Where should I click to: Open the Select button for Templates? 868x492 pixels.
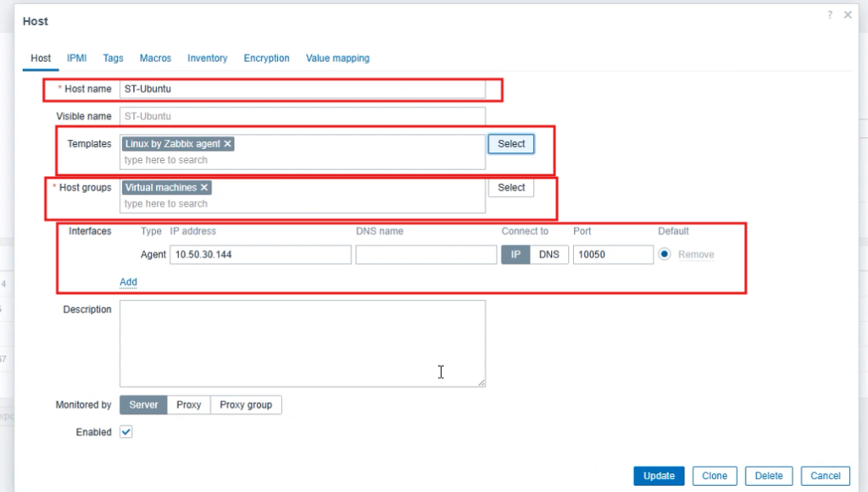[511, 144]
